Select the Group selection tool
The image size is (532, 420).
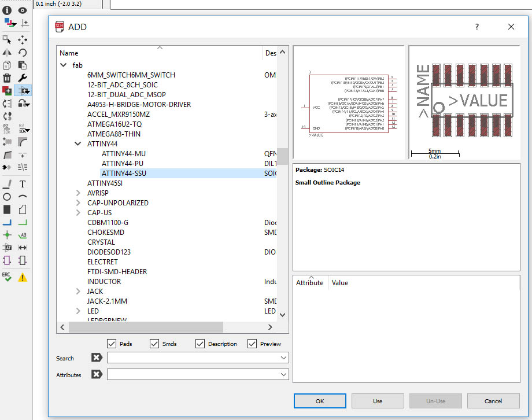pyautogui.click(x=7, y=40)
